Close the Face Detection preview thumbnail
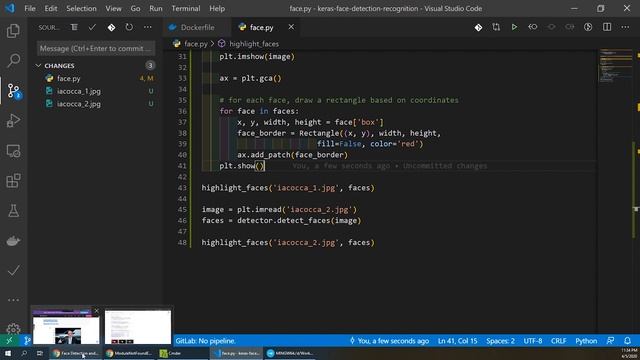 point(96,311)
